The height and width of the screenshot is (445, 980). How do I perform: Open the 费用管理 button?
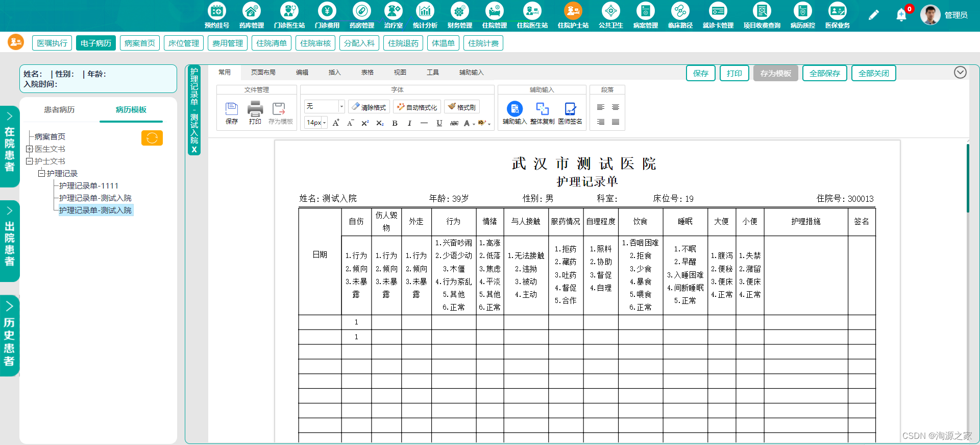228,43
